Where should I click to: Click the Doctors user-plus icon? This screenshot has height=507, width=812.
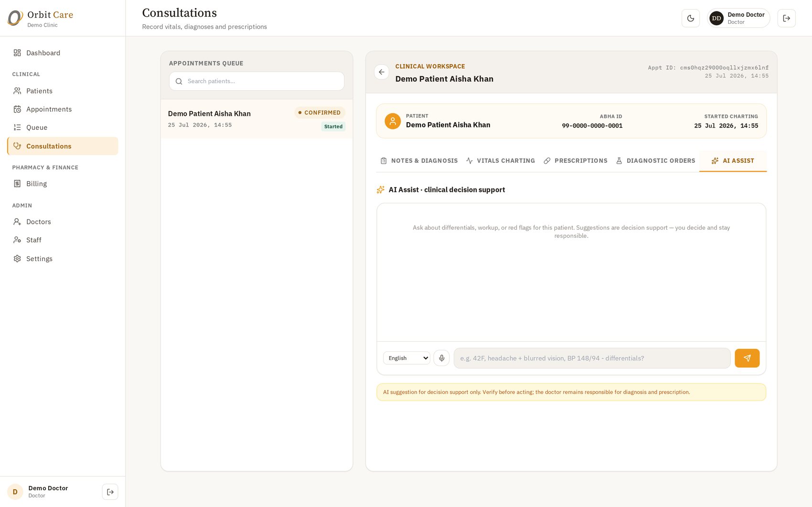[17, 222]
